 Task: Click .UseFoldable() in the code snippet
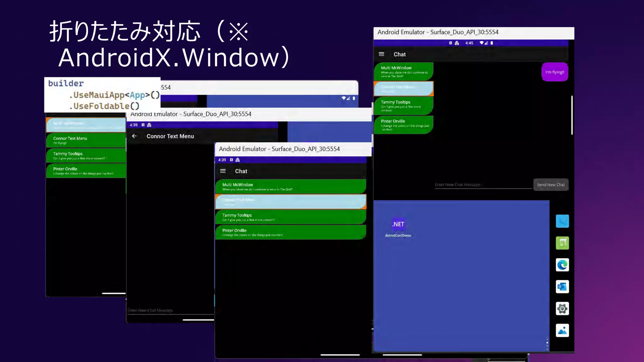tap(104, 106)
